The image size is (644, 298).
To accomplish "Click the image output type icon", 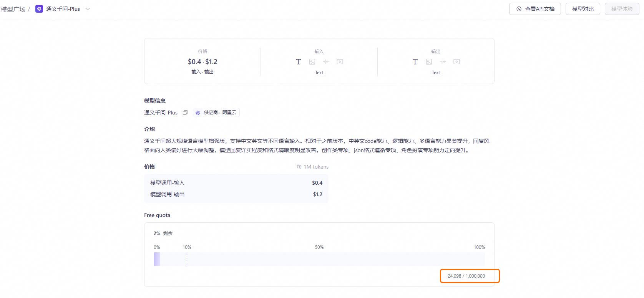I will pyautogui.click(x=429, y=61).
